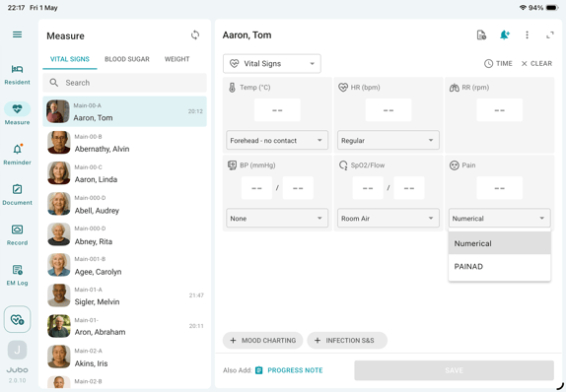Select resident Abell, Audrey
This screenshot has width=566, height=392.
tap(124, 204)
